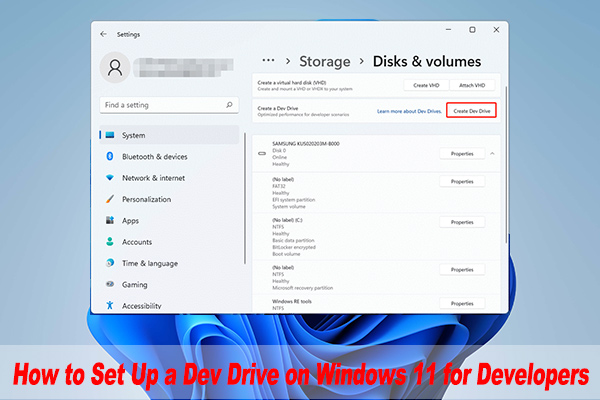Open Properties for FAT32 EFI partition

point(462,181)
